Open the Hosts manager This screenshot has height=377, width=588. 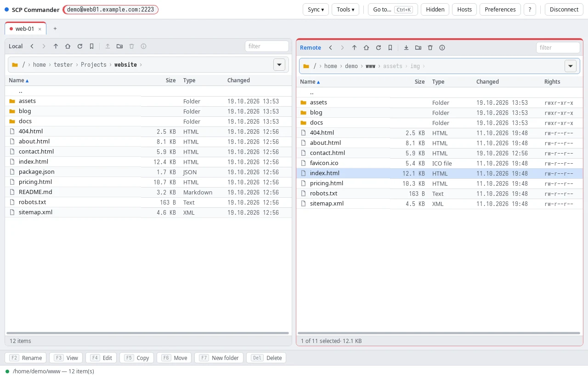click(x=464, y=10)
